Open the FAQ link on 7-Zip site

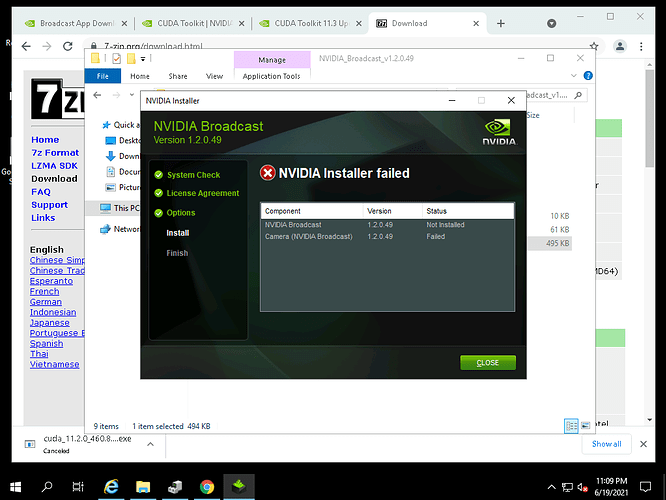pos(41,192)
